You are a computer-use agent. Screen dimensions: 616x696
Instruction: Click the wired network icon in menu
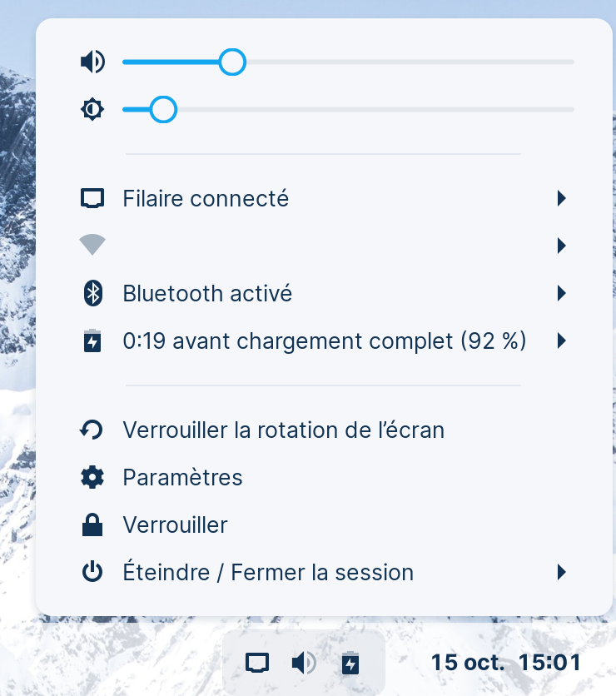tap(92, 199)
